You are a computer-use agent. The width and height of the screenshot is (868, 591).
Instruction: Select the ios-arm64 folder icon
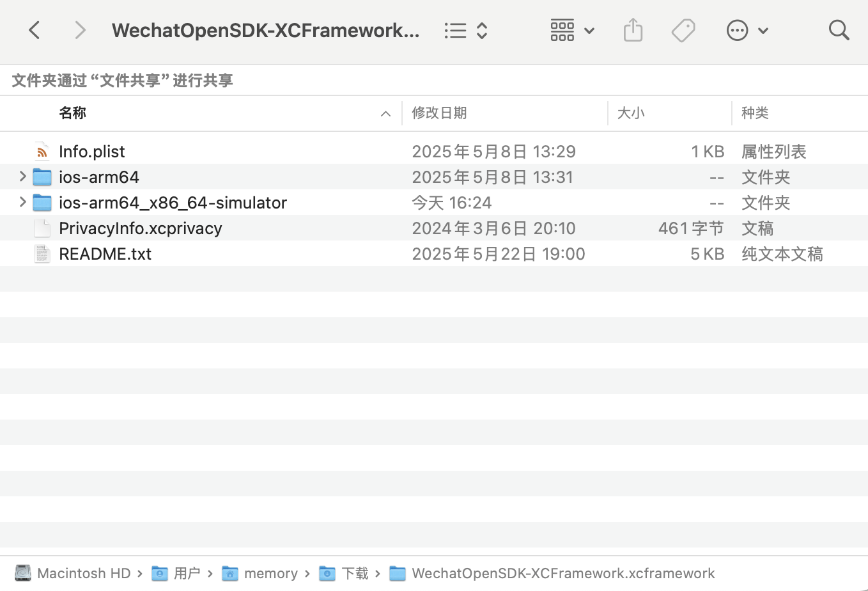click(42, 177)
